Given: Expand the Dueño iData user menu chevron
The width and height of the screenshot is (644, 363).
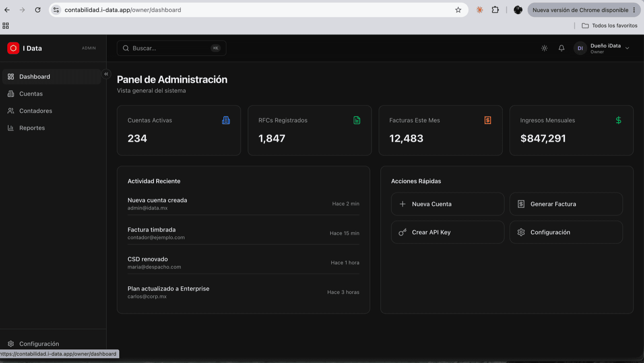Looking at the screenshot, I should click(x=627, y=48).
